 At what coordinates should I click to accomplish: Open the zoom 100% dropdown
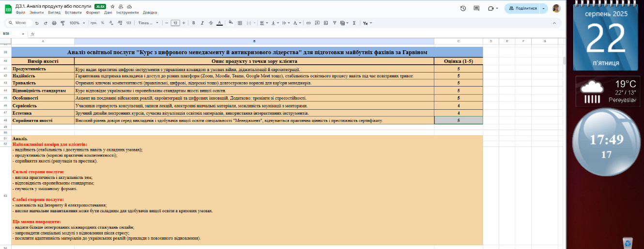[x=76, y=23]
